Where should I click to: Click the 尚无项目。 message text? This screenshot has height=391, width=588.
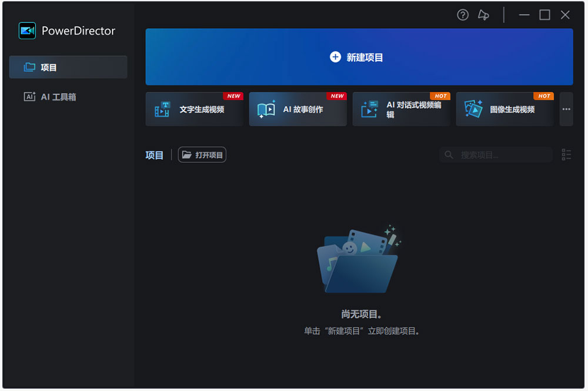coord(361,314)
